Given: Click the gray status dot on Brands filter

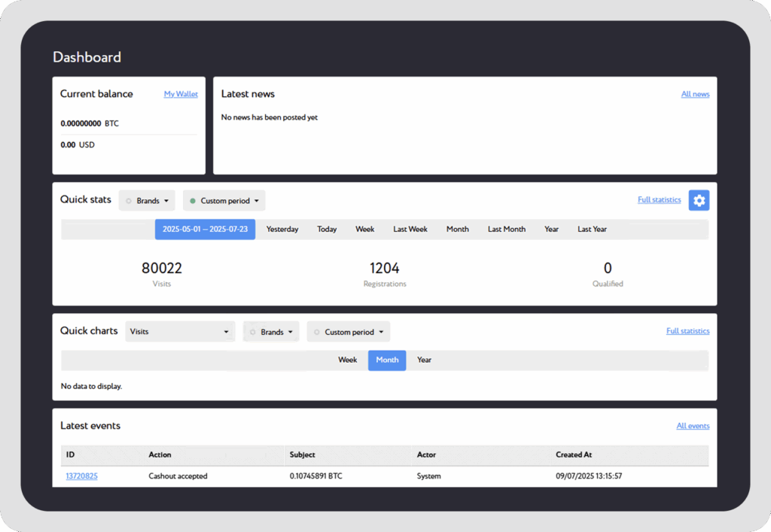Looking at the screenshot, I should [x=130, y=200].
